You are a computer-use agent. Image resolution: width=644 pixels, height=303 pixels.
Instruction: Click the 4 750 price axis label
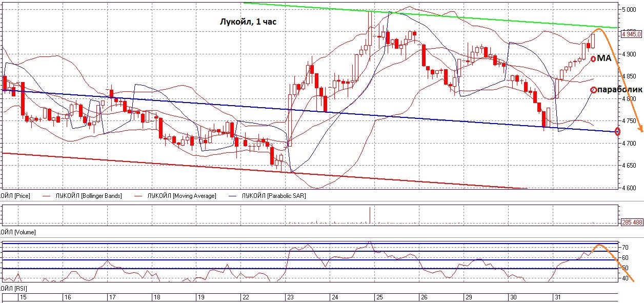tap(629, 121)
